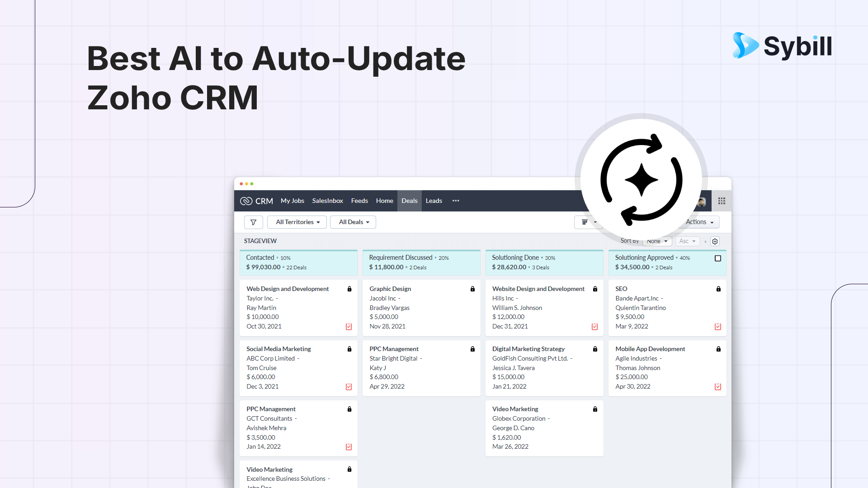This screenshot has width=868, height=488.
Task: Click the Requirement Discussed stage header
Action: (421, 263)
